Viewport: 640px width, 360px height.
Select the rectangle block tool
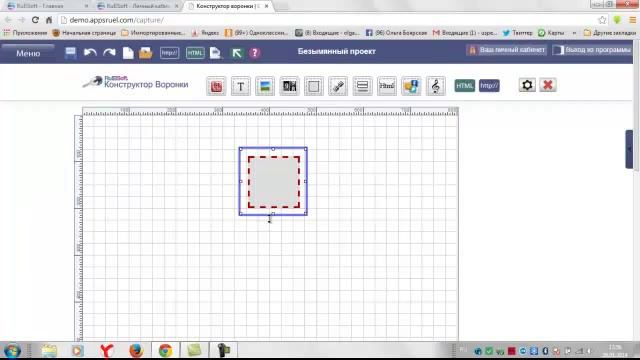pyautogui.click(x=314, y=86)
